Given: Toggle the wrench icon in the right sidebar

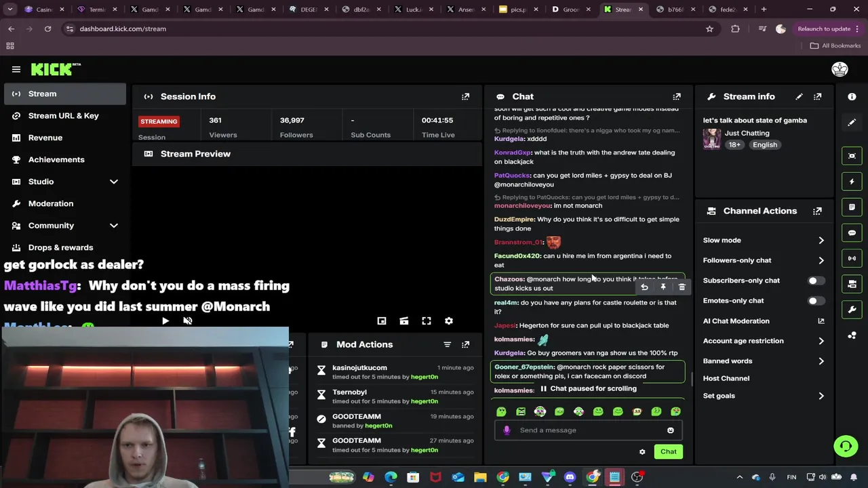Looking at the screenshot, I should point(852,310).
